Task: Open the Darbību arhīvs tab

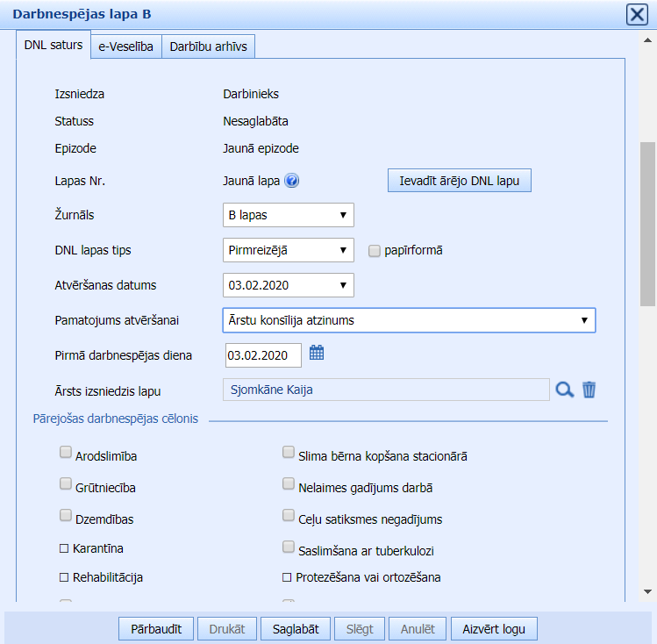Action: click(x=209, y=47)
